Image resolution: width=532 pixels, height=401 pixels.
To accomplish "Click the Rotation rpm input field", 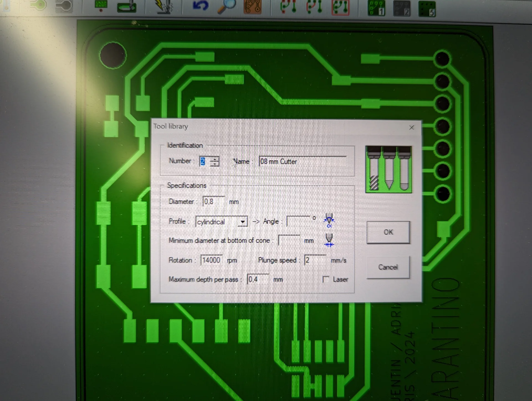I will pos(211,260).
